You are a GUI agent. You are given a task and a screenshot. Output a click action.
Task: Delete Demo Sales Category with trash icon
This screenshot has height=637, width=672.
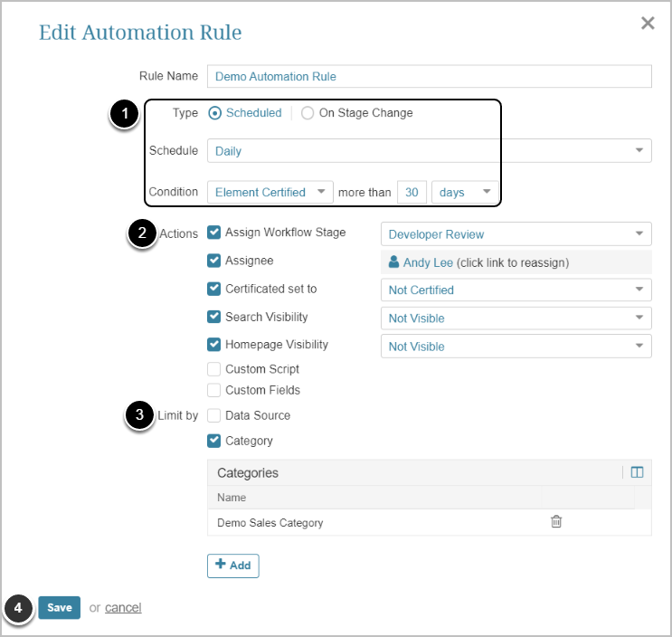[556, 522]
